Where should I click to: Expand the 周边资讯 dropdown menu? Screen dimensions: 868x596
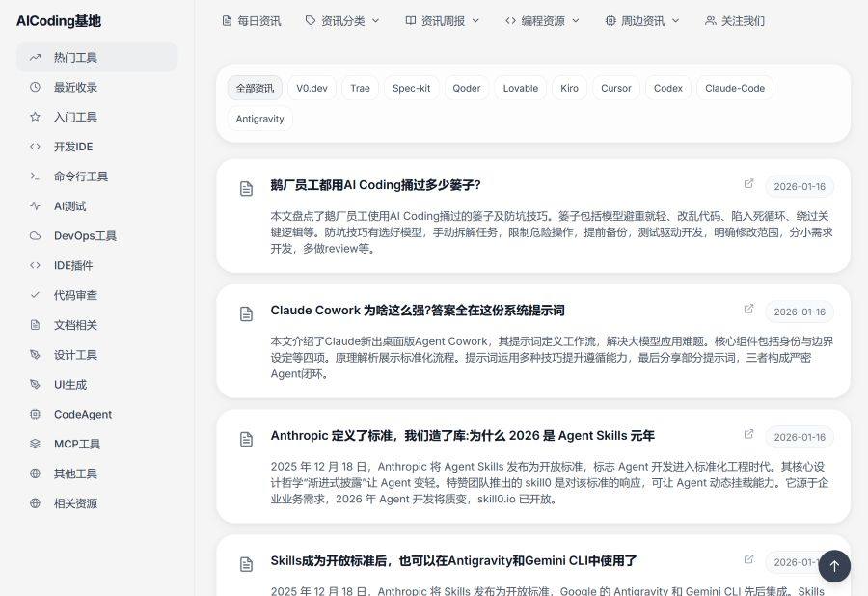click(642, 20)
